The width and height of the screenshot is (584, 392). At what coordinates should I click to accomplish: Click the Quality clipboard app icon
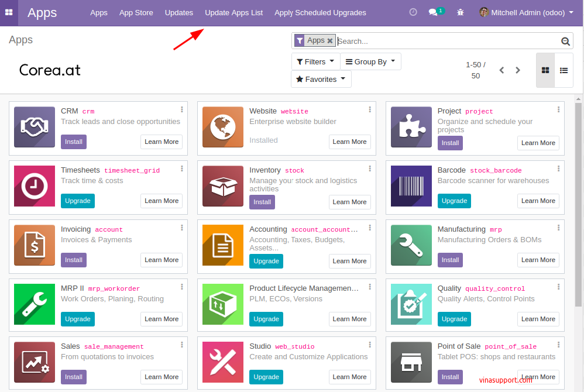pyautogui.click(x=411, y=304)
